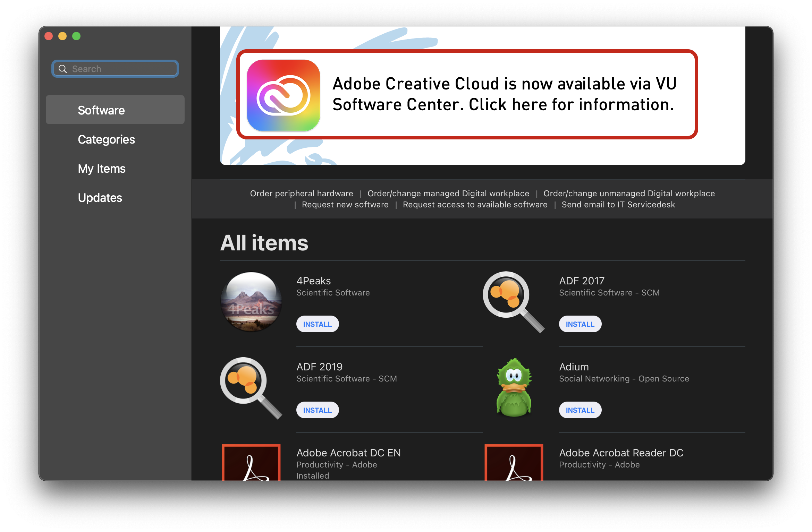Open the Adobe Acrobat Reader DC title
Viewport: 812px width, 532px height.
pyautogui.click(x=621, y=453)
